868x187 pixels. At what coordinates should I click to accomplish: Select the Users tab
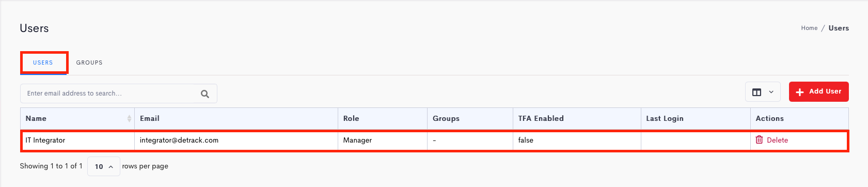point(43,63)
